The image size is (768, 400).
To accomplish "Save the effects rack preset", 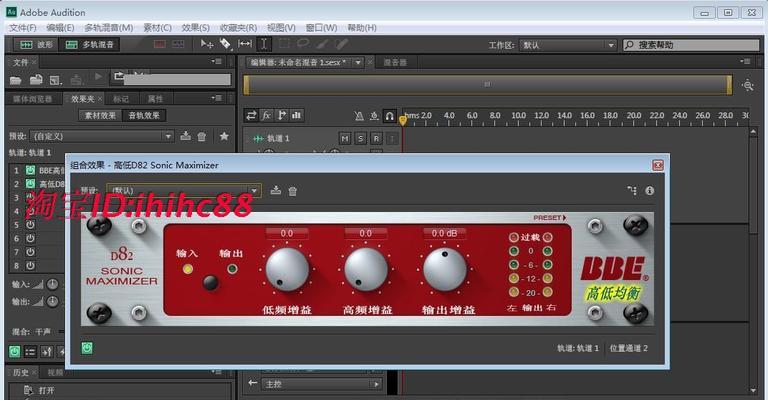I will click(186, 136).
